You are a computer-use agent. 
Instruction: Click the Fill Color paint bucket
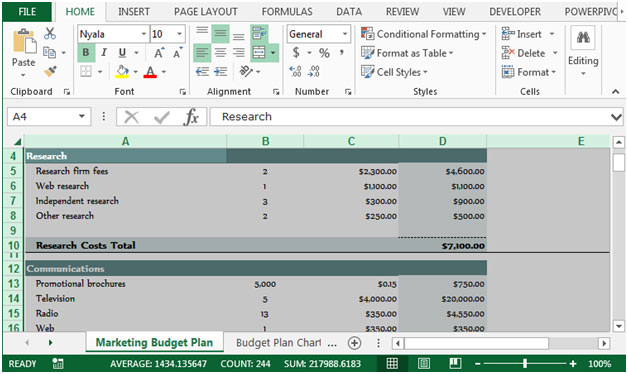(122, 72)
